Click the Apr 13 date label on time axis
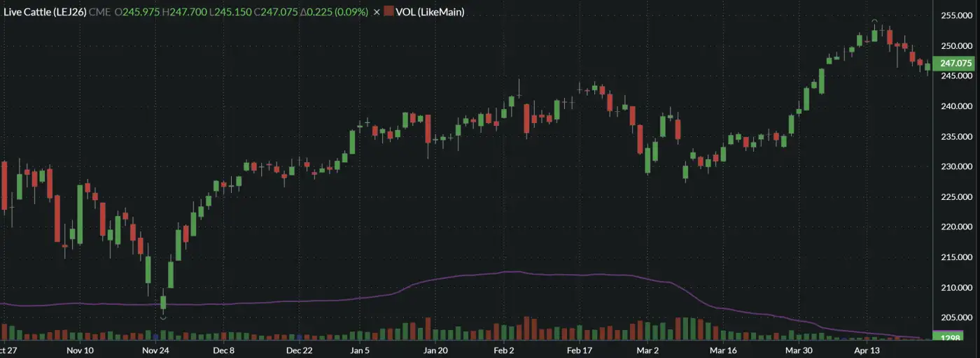980x358 pixels. 865,350
